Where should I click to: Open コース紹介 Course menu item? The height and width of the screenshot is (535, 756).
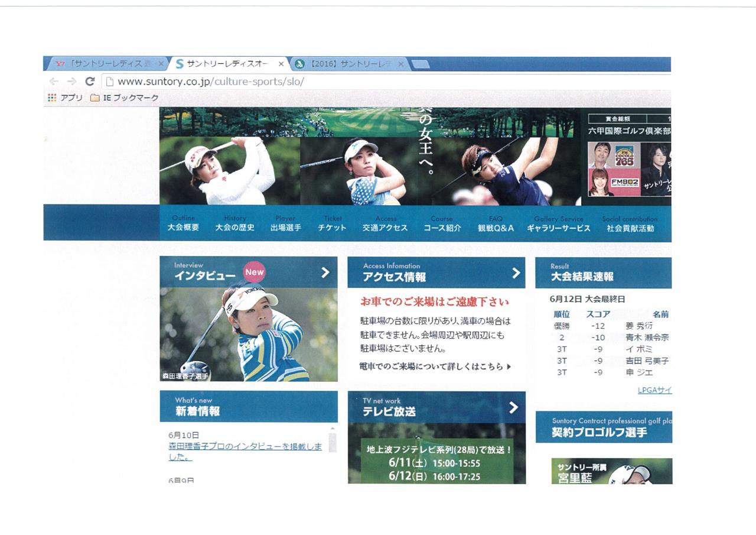coord(442,223)
